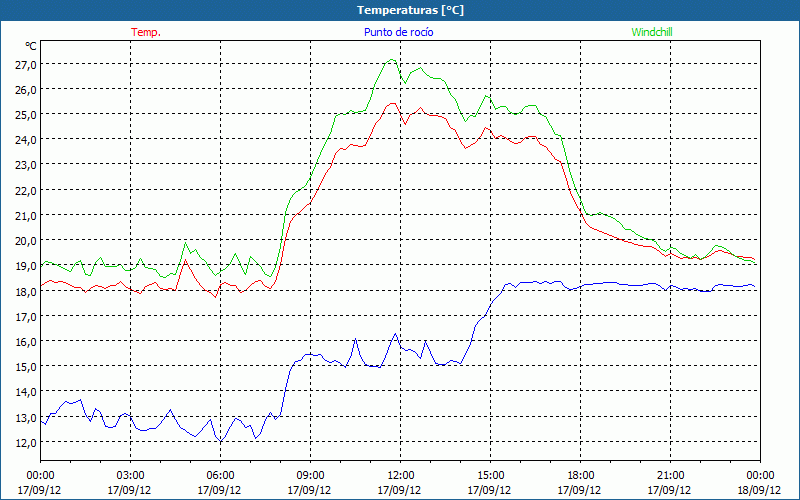Click the 13,0 y-axis value

point(26,418)
